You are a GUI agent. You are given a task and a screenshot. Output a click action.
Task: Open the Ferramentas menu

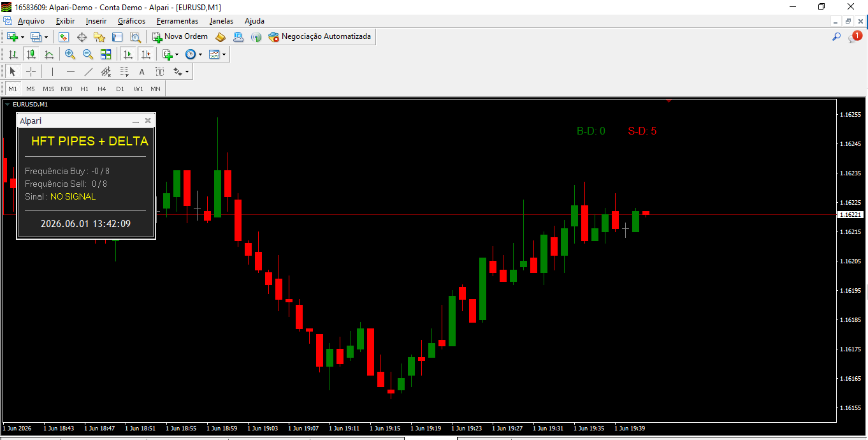tap(177, 21)
